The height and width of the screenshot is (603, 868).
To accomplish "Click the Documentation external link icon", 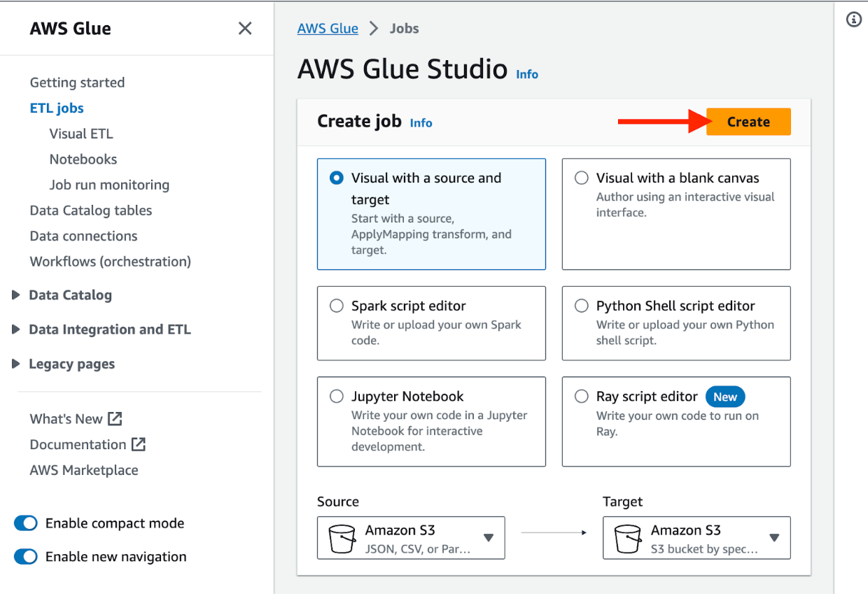I will [x=139, y=444].
